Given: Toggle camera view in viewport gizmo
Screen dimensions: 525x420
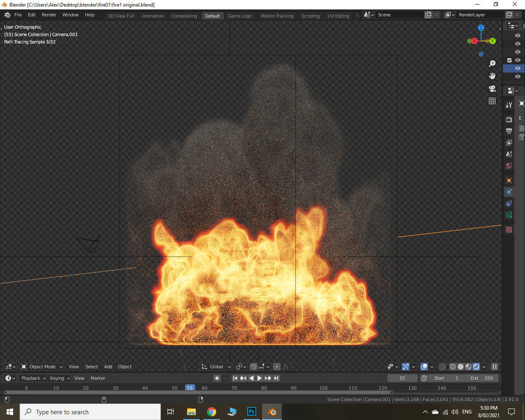Looking at the screenshot, I should pyautogui.click(x=492, y=89).
